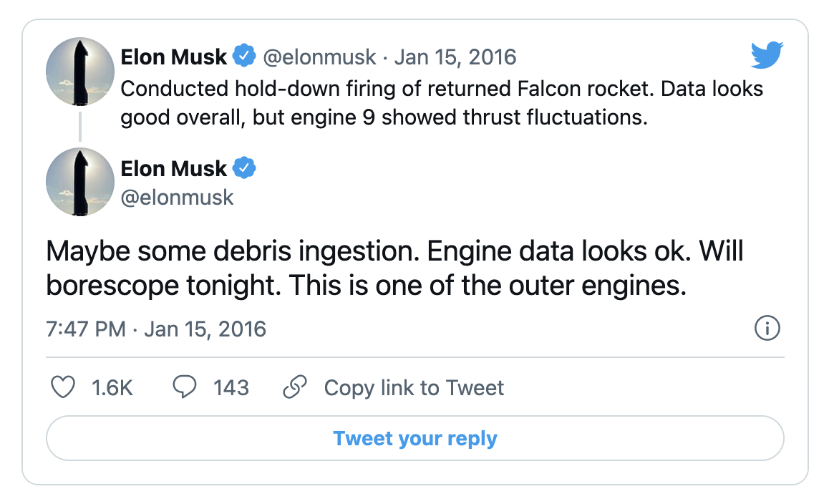Click the reply tweet's avatar image

79,182
